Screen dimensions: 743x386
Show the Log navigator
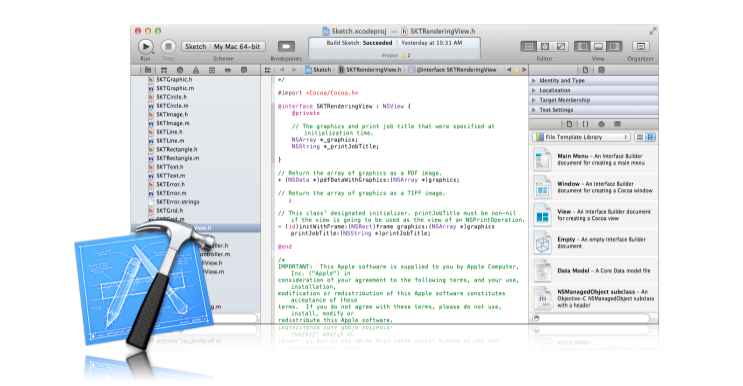tap(244, 70)
